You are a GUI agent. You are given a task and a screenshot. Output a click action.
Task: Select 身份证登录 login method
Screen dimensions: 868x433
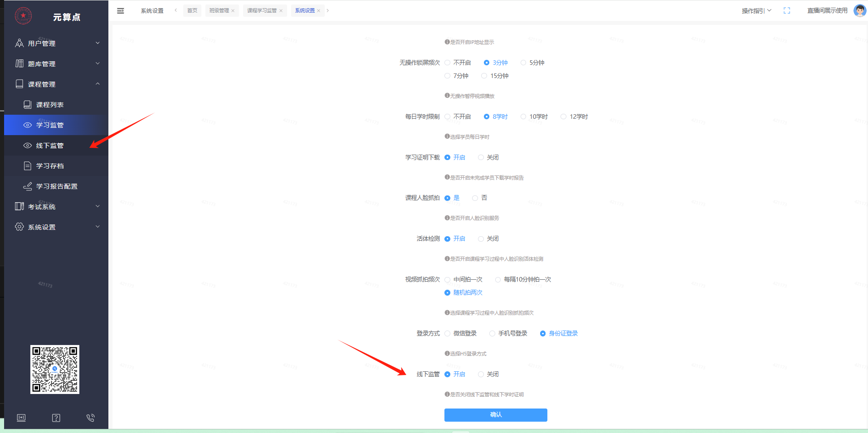tap(559, 333)
